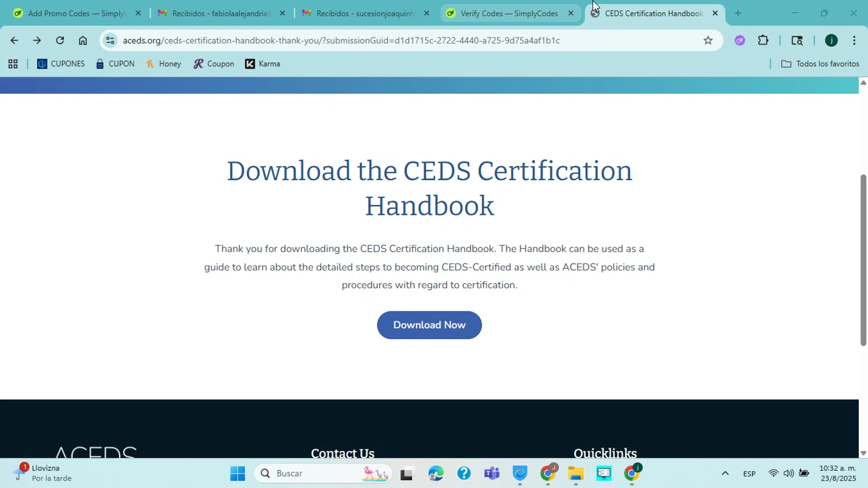Open the CUPON bookmark
868x488 pixels.
click(115, 64)
